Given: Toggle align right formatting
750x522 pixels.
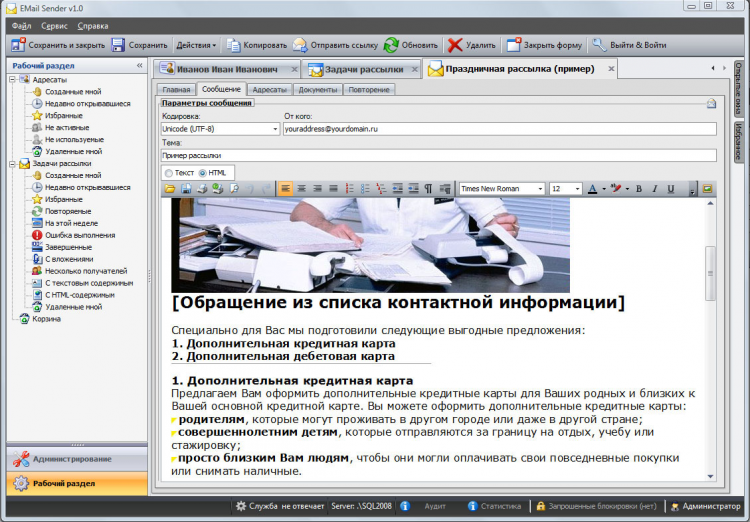Looking at the screenshot, I should pyautogui.click(x=317, y=189).
